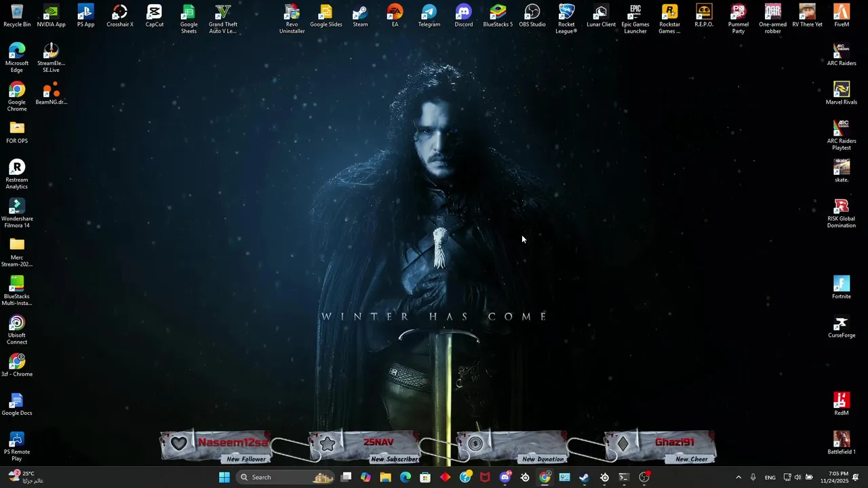The image size is (868, 488).
Task: Open the Pummel Party desktop icon
Action: coord(738,19)
